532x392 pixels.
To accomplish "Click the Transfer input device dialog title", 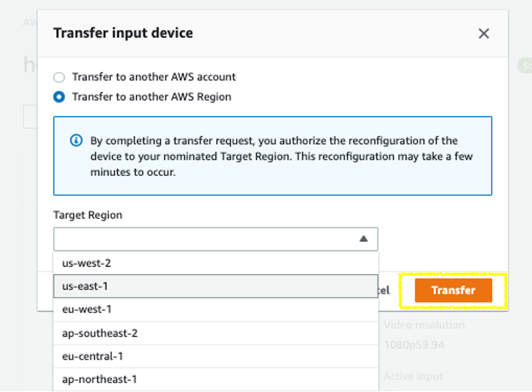I will (124, 32).
